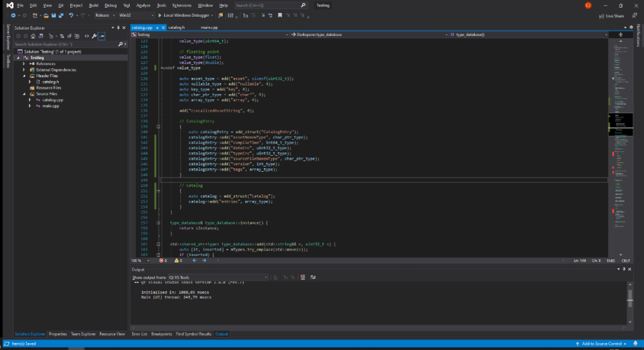Click Save All icon in main toolbar
644x350 pixels.
[60, 15]
